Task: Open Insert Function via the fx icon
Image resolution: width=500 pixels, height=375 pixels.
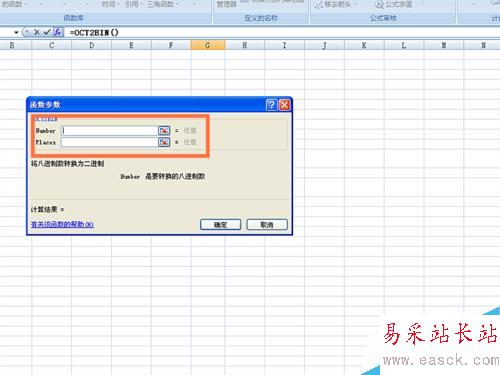Action: point(58,32)
